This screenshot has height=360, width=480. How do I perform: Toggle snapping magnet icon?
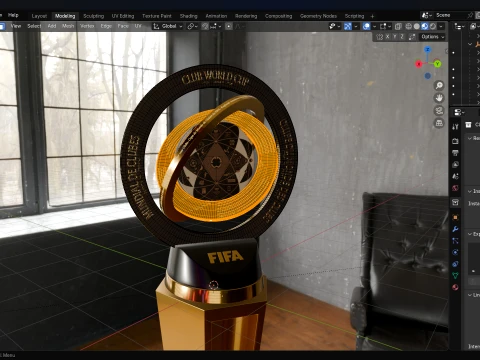click(x=205, y=26)
